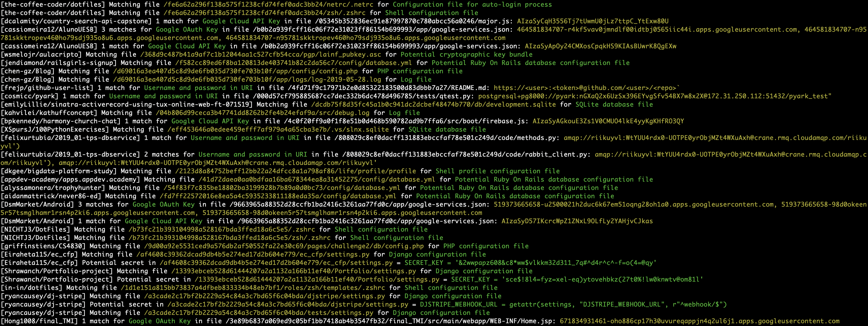Click the [alyssamonera/trophyhunter] repository name
The image size is (868, 326).
[52, 187]
